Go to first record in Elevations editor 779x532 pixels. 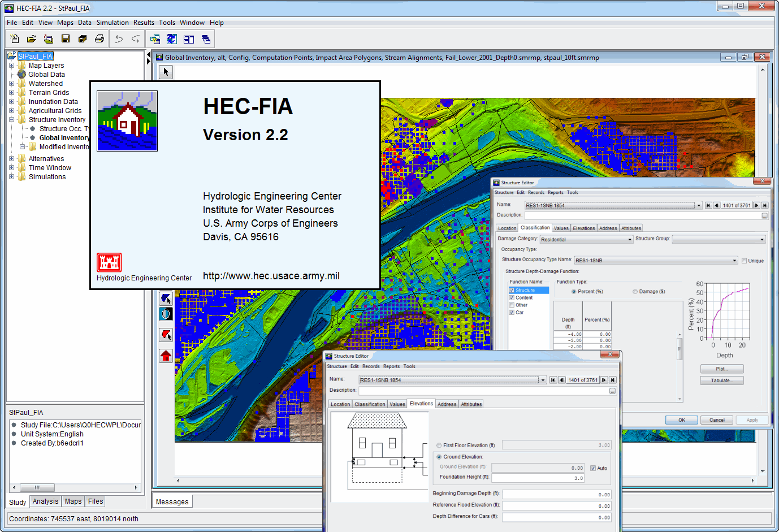tap(553, 380)
